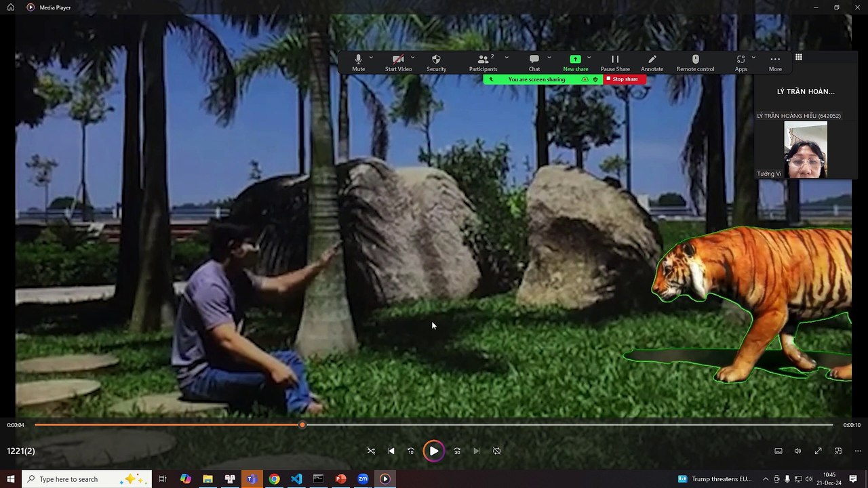The height and width of the screenshot is (488, 868).
Task: Open Microsoft Teams from the taskbar
Action: (x=252, y=479)
